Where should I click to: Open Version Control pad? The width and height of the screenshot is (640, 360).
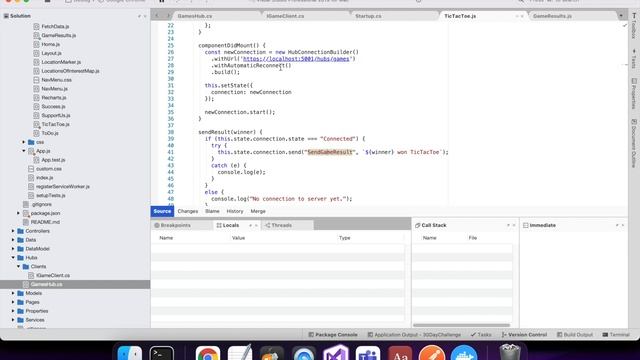point(524,335)
